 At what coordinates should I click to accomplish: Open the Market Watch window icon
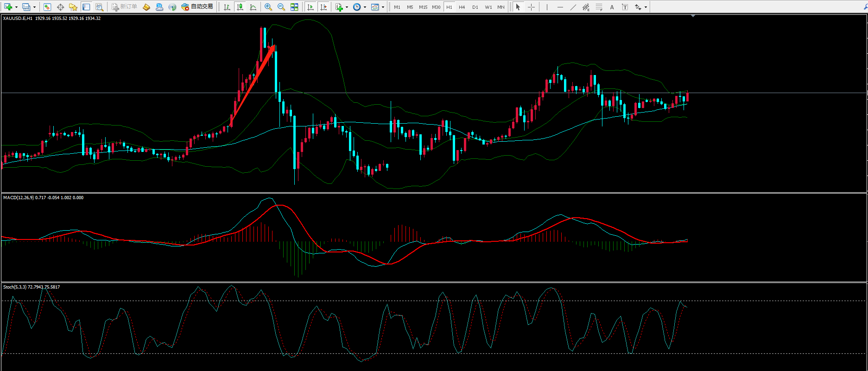coord(47,7)
